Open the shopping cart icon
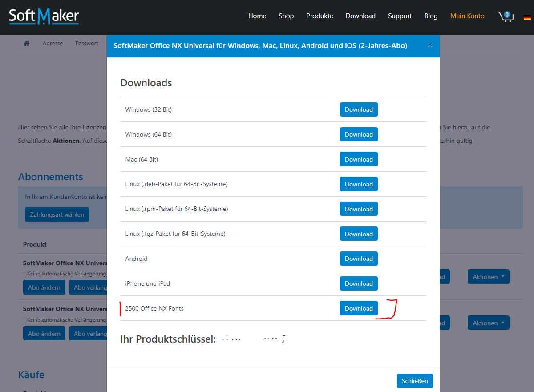Screen dimensions: 534x392 pyautogui.click(x=506, y=16)
